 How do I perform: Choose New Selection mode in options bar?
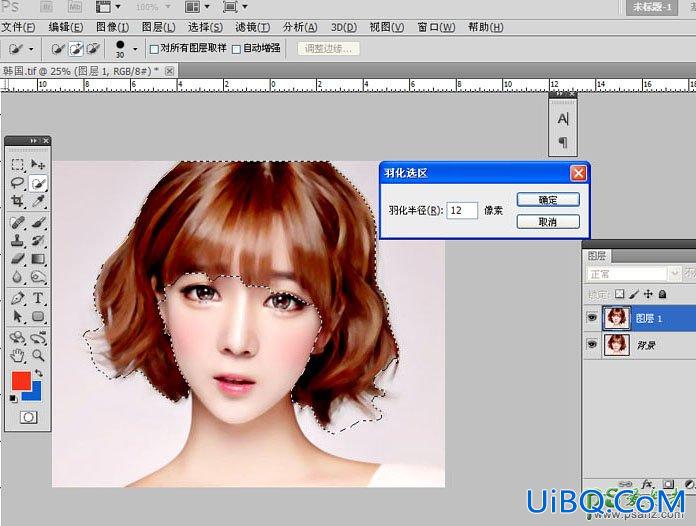pyautogui.click(x=58, y=49)
